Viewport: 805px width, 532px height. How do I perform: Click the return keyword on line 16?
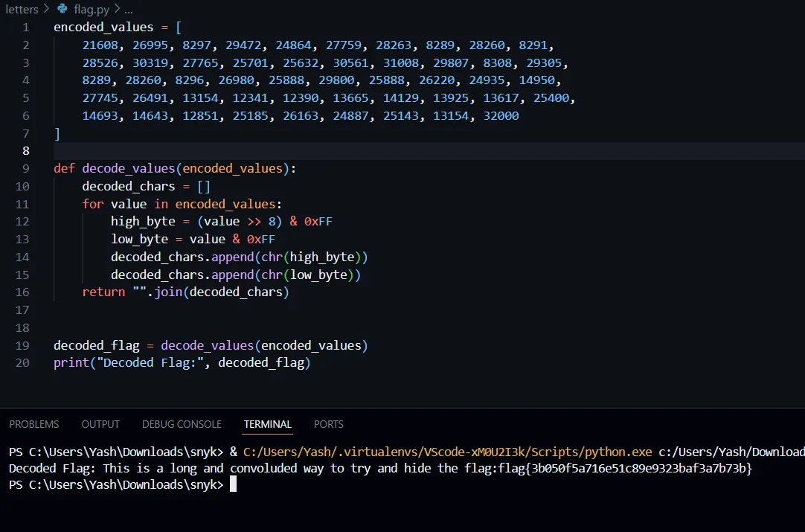(103, 292)
